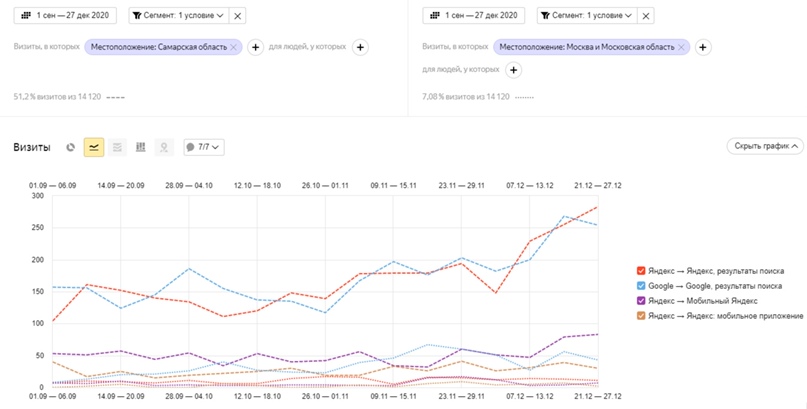Viewport: 807px width, 409px height.
Task: Toggle the red Яндекс results legend swatch
Action: 641,270
